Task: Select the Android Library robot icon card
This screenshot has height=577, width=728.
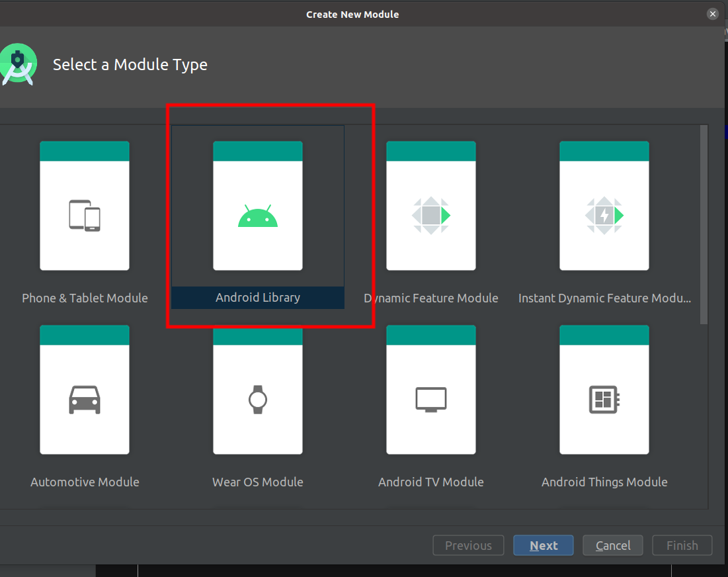Action: (258, 206)
